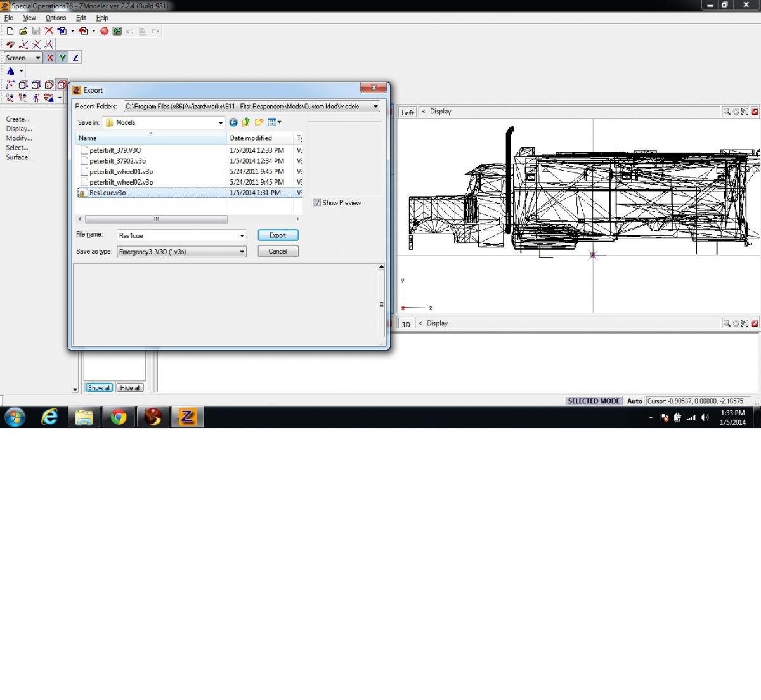Click the hand pan icon in Left viewport

tap(736, 112)
